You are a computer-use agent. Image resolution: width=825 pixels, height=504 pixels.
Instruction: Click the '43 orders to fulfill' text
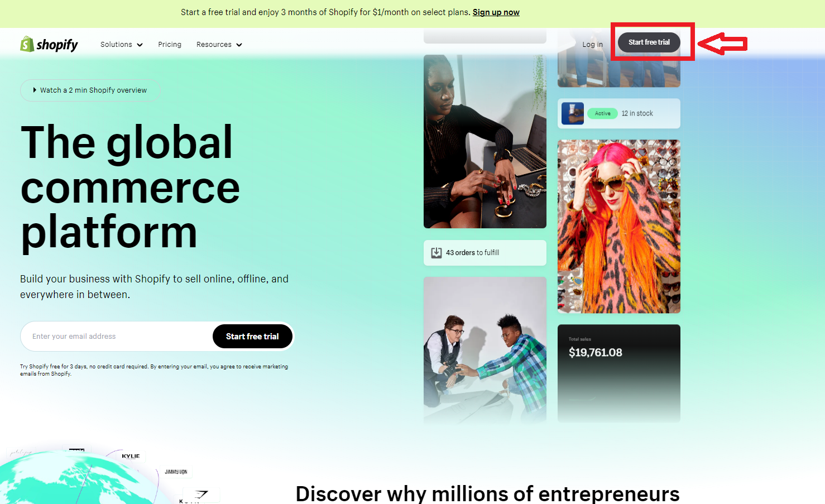pos(472,253)
